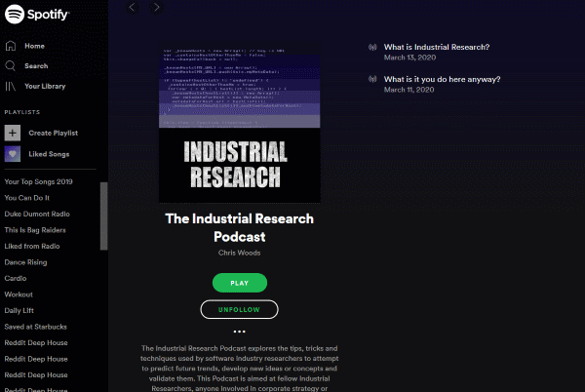Click the Industrial Research cover art
Screen dimensions: 585x392
pos(240,126)
